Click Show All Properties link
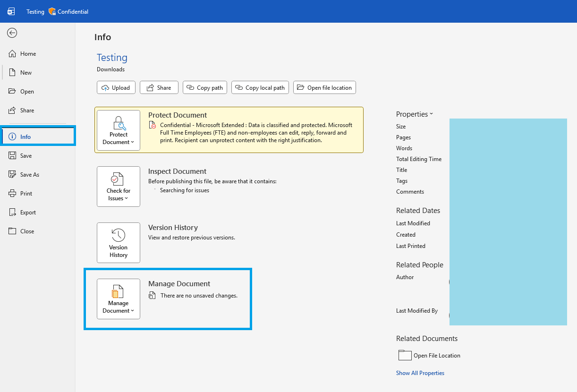 point(420,373)
